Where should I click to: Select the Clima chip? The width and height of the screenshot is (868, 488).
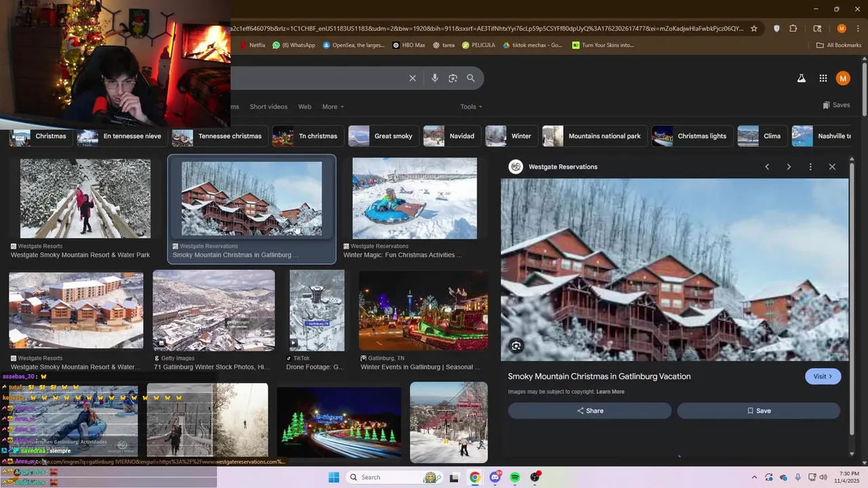pos(761,136)
